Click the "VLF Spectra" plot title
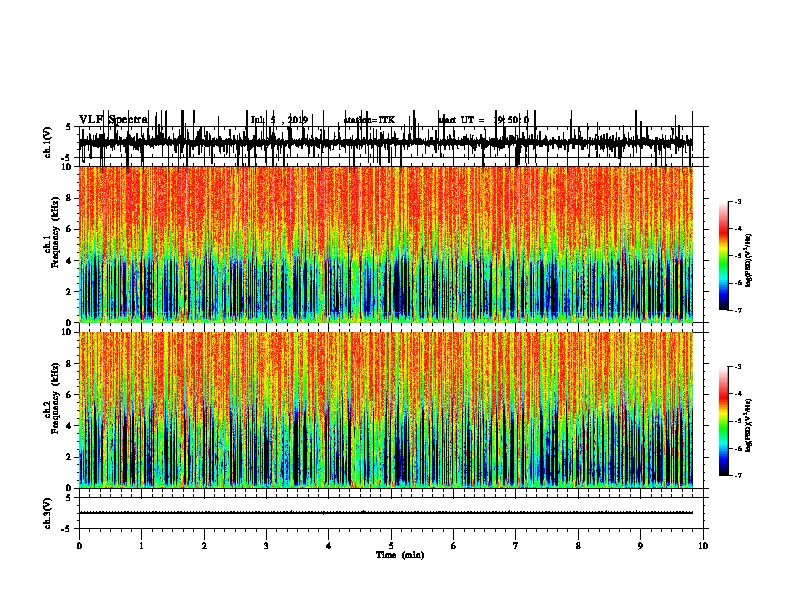Screen dimensions: 792x612 coord(114,120)
